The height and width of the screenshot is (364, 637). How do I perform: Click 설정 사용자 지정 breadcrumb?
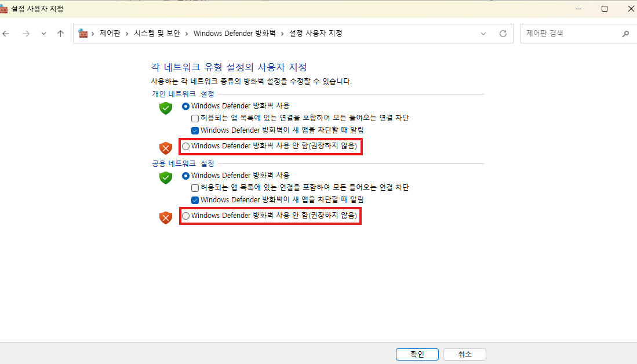tap(316, 33)
